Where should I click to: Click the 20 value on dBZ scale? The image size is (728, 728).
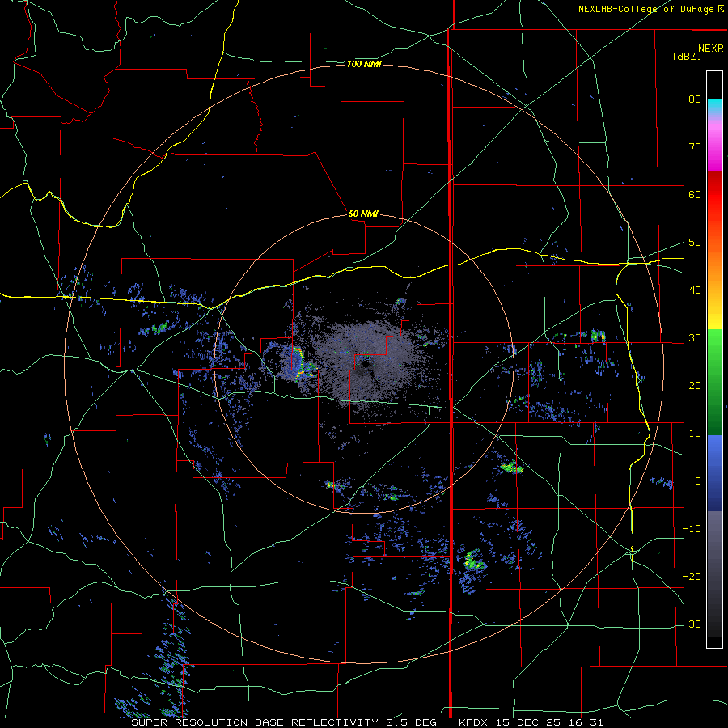pos(695,386)
